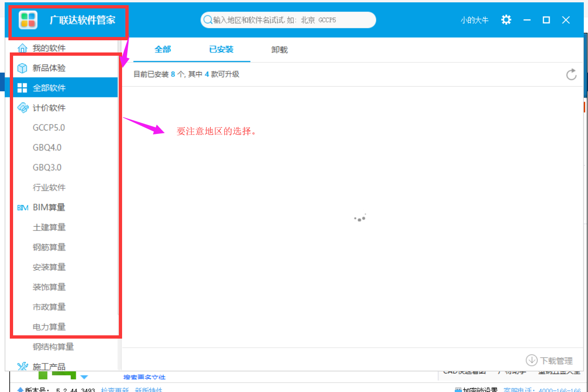Switch to the 全部 tab
Image resolution: width=588 pixels, height=392 pixels.
coord(163,50)
